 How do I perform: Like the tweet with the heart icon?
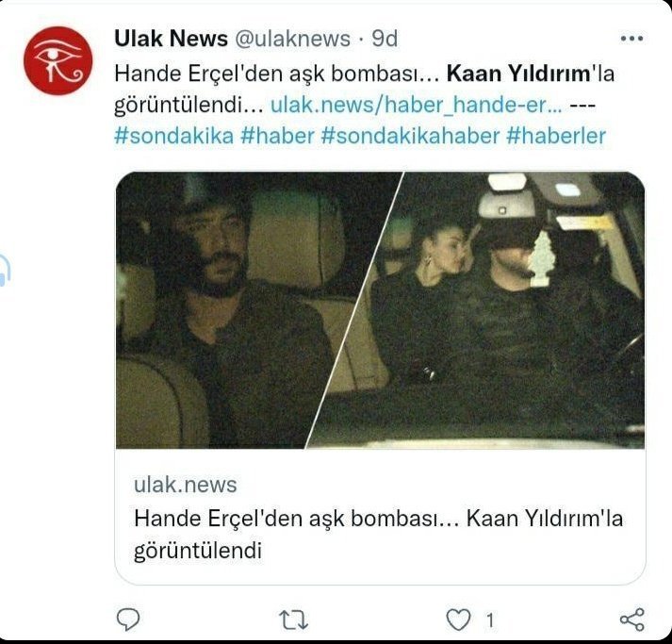pyautogui.click(x=458, y=620)
